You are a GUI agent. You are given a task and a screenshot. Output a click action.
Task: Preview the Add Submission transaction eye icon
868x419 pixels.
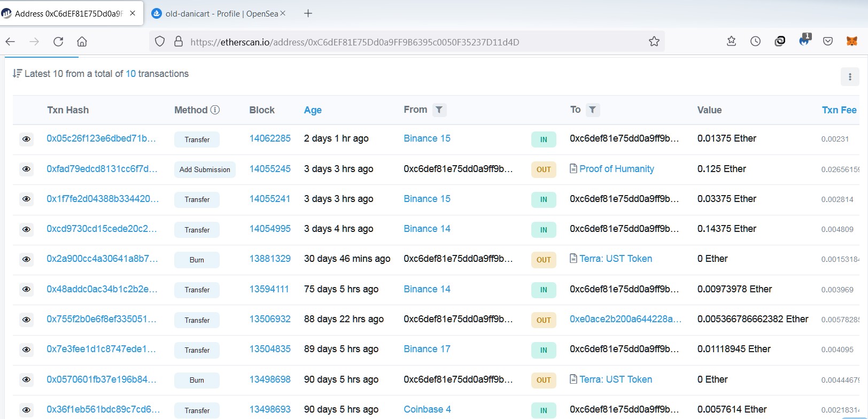[26, 169]
